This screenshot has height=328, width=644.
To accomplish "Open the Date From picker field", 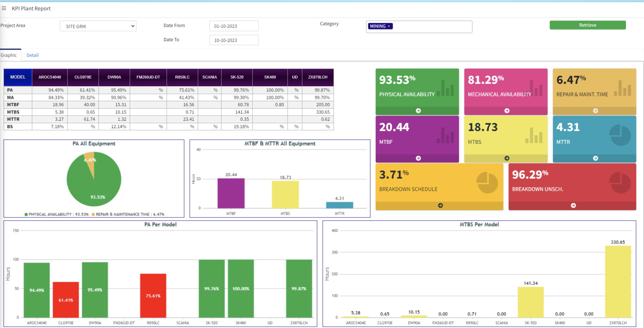I will point(234,26).
